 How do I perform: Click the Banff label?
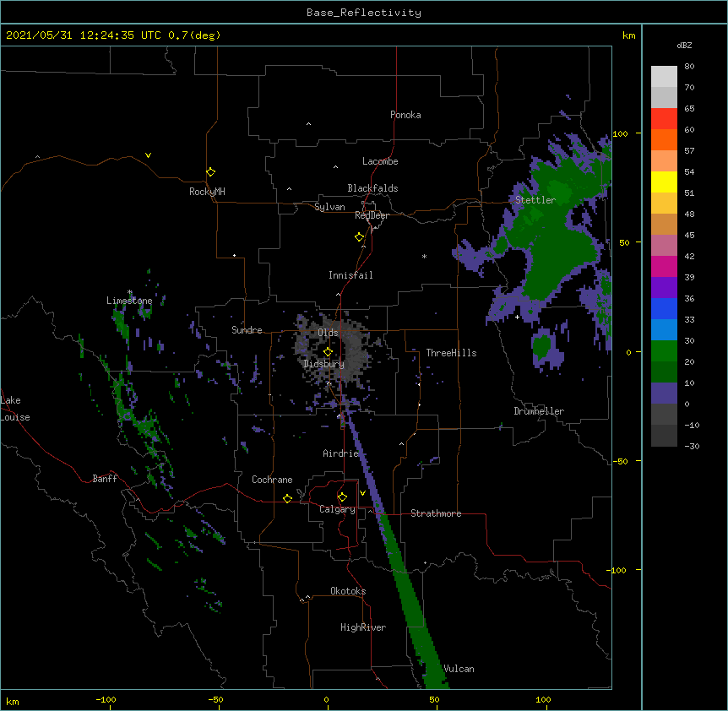click(x=105, y=479)
